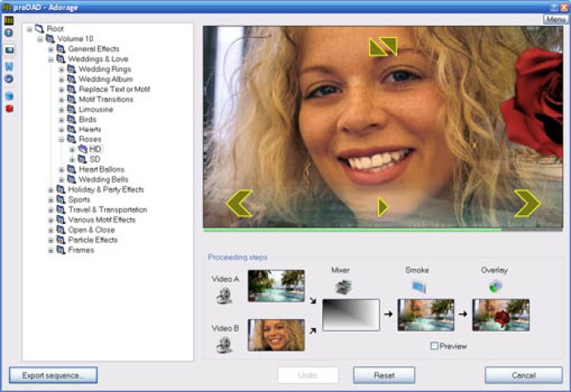Viewport: 571px width, 392px height.
Task: Click the yellow filmstrip icon in left sidebar
Action: click(9, 21)
